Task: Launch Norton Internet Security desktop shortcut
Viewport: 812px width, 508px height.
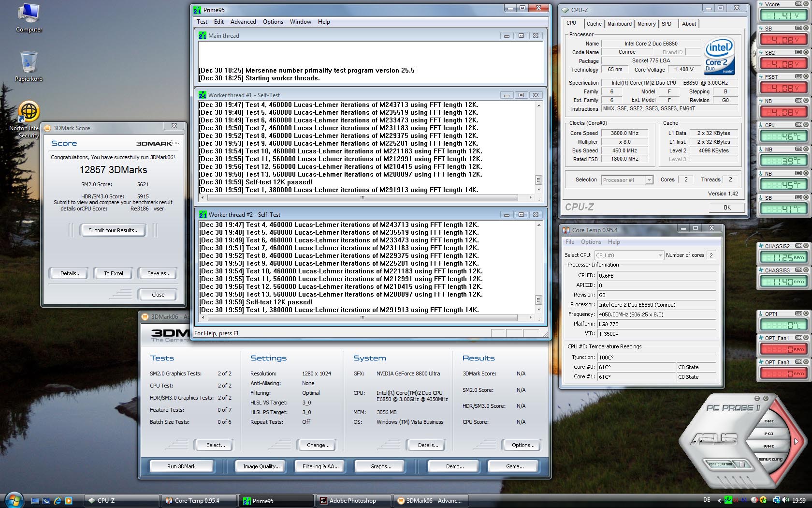Action: click(29, 120)
